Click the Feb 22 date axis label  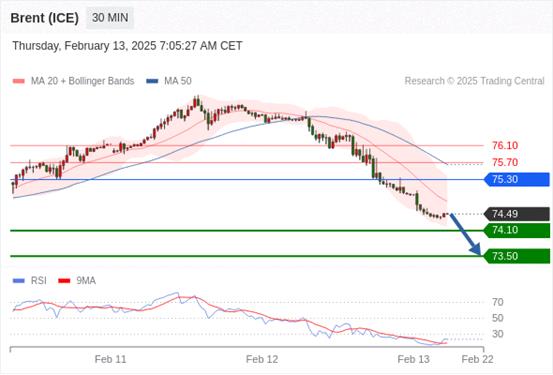tap(477, 359)
